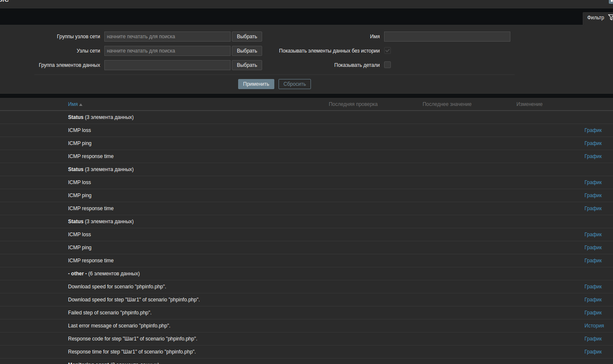Open График for the topmost ICMP loss item
This screenshot has height=364, width=613.
pyautogui.click(x=593, y=130)
